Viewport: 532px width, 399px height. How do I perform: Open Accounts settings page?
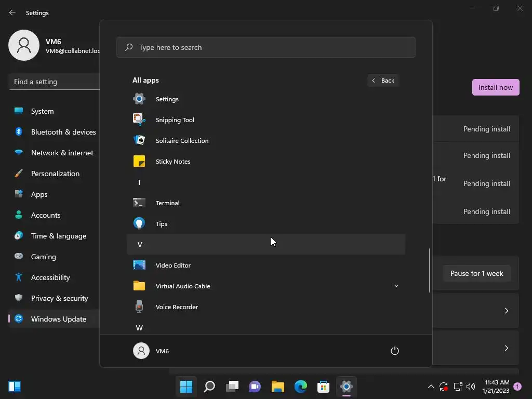click(54, 215)
